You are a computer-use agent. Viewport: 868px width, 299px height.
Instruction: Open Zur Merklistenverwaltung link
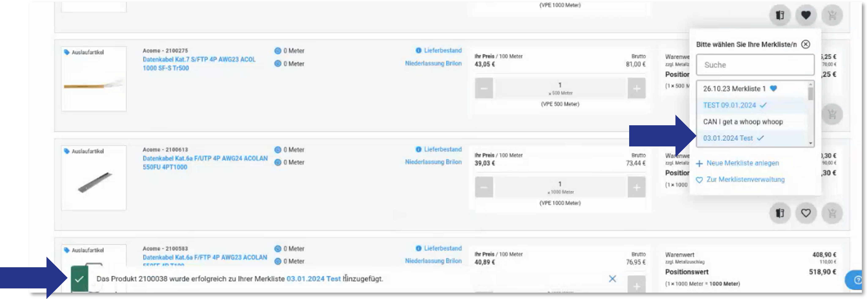pyautogui.click(x=745, y=179)
